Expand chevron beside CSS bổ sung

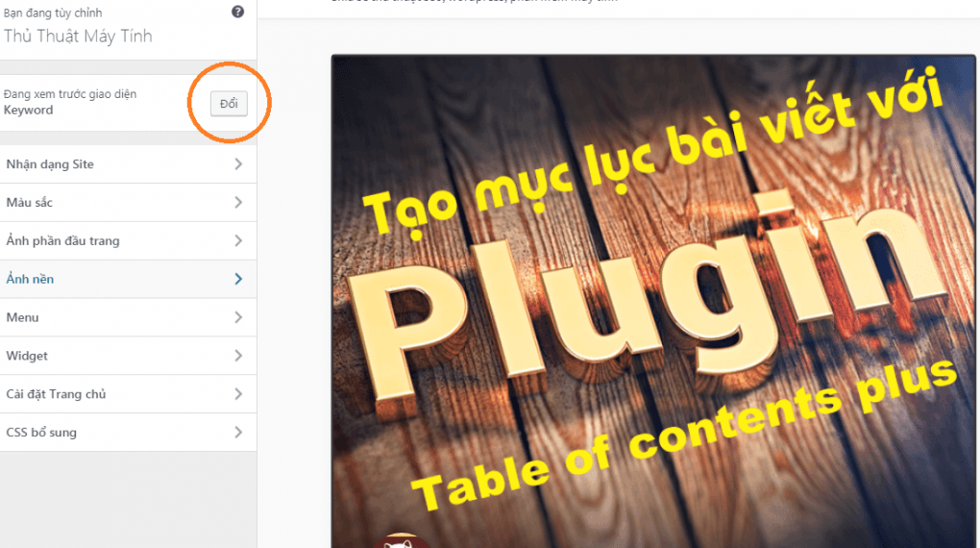(238, 433)
